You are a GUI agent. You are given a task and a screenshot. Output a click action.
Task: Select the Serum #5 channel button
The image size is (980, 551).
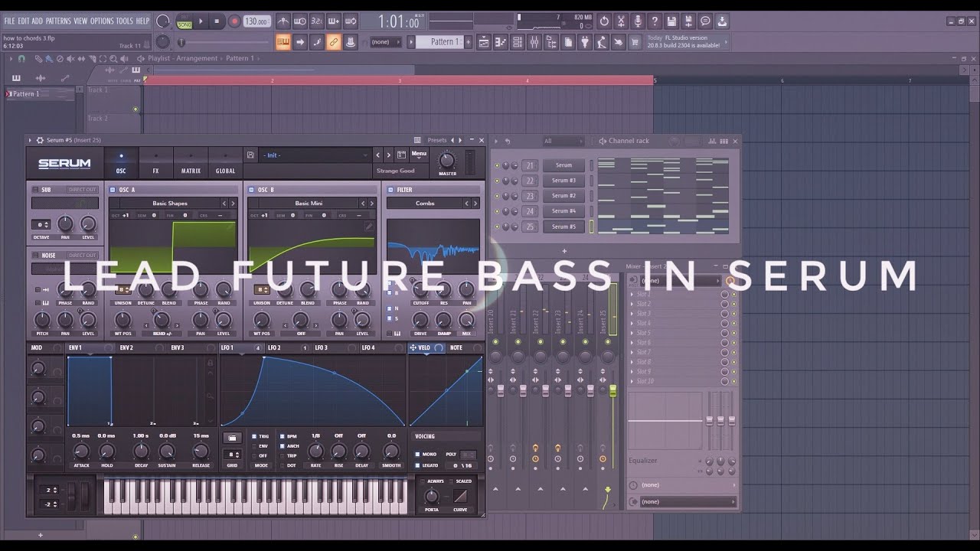pos(563,227)
